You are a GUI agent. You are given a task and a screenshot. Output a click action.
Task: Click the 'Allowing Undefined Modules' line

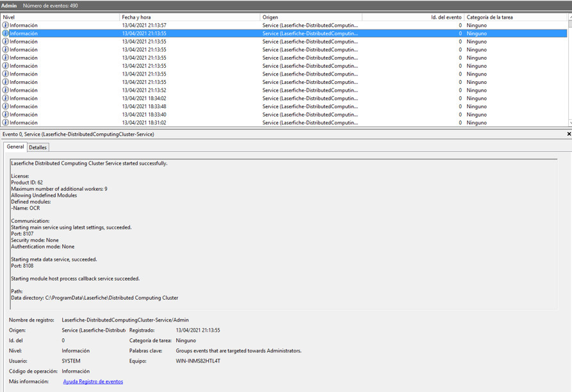click(x=44, y=195)
